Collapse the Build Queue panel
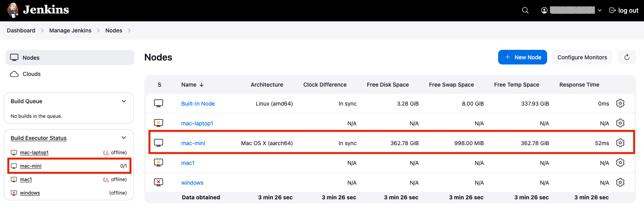This screenshot has height=210, width=644. pos(124,101)
